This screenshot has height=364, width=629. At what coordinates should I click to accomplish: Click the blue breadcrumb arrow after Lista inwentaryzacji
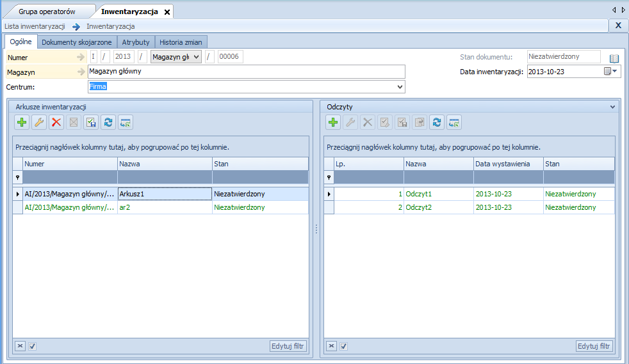[76, 27]
